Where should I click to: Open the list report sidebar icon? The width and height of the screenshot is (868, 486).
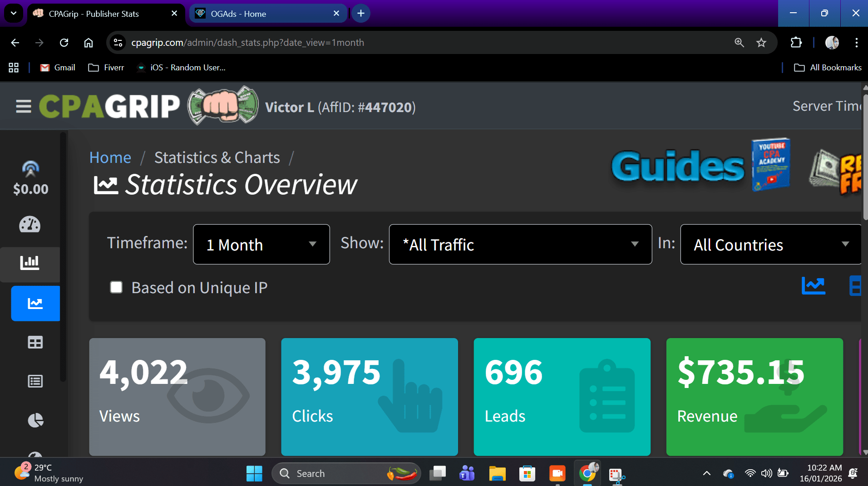[35, 381]
